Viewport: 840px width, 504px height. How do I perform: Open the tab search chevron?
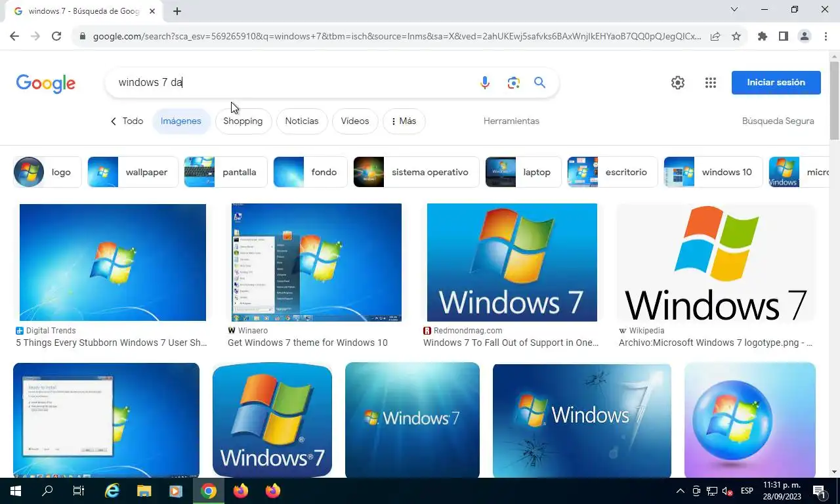point(734,9)
